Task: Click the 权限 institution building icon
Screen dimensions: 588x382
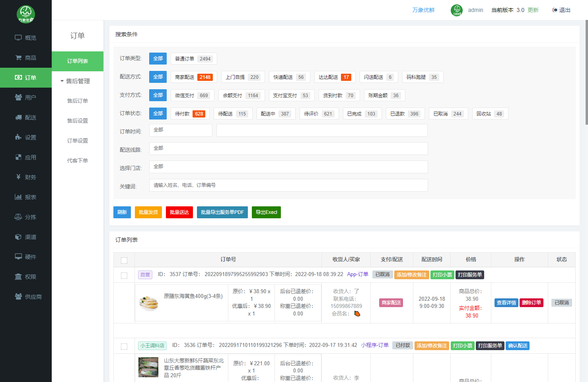Action: tap(18, 277)
